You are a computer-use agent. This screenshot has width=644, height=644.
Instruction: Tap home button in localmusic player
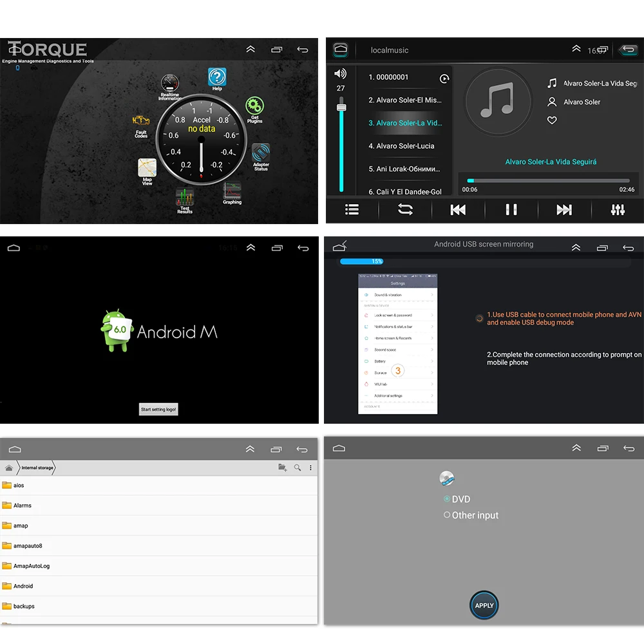pos(341,50)
